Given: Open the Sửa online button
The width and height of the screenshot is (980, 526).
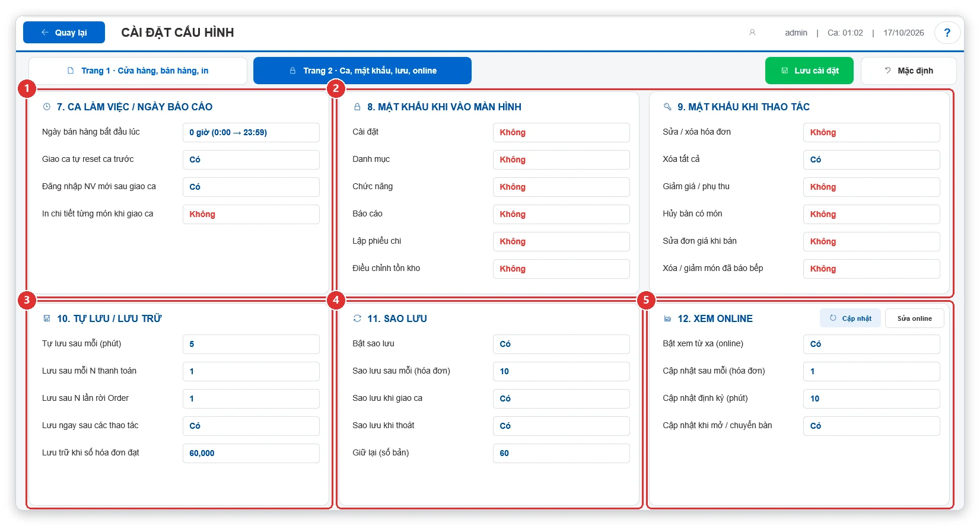Looking at the screenshot, I should pyautogui.click(x=914, y=318).
